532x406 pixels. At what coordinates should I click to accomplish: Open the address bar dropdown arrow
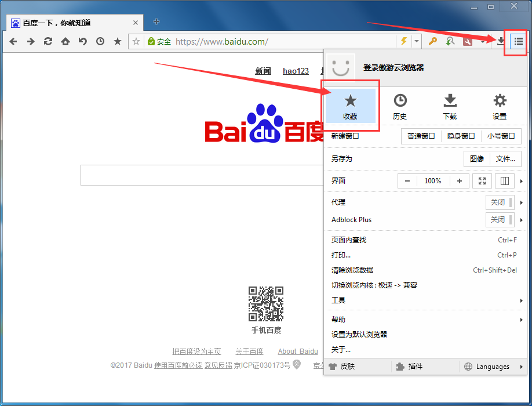(416, 41)
